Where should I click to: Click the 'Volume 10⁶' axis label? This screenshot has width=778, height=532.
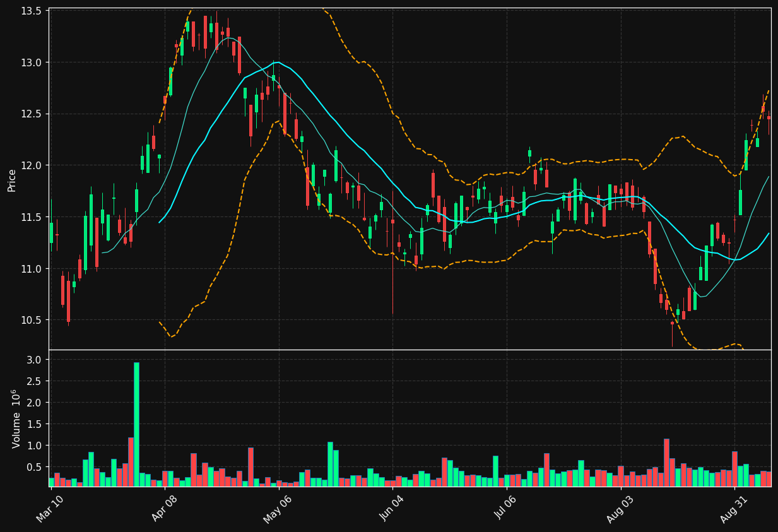click(x=16, y=418)
